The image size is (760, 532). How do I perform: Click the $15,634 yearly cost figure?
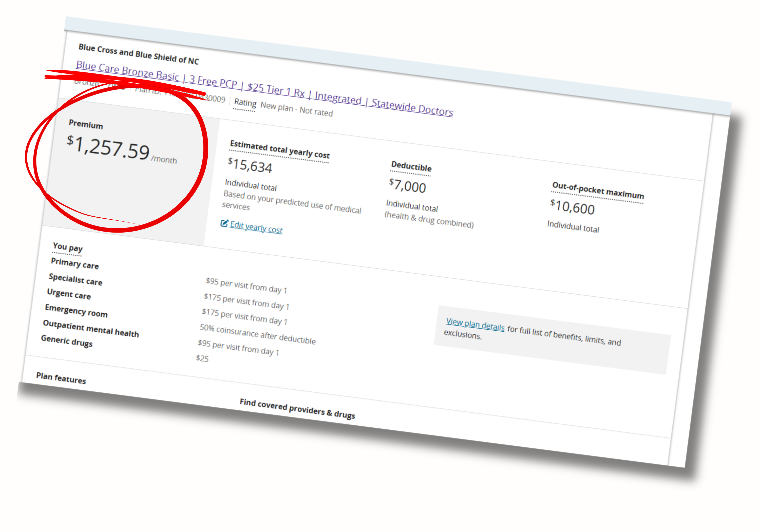(250, 165)
